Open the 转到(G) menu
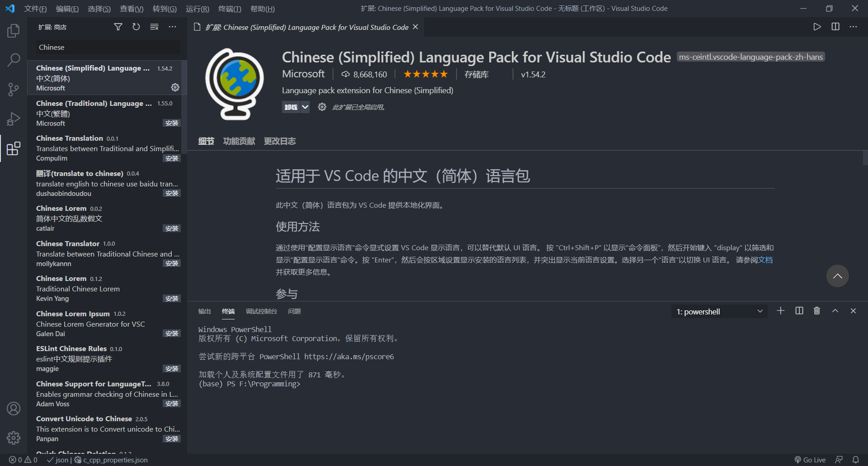 point(165,9)
